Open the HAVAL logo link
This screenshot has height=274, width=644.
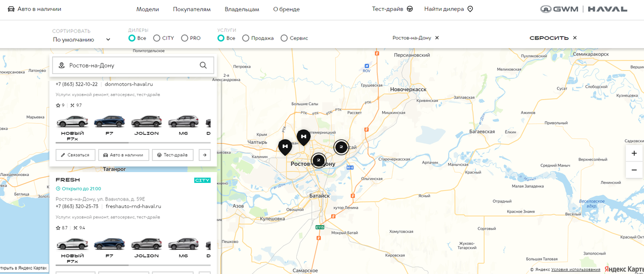608,9
